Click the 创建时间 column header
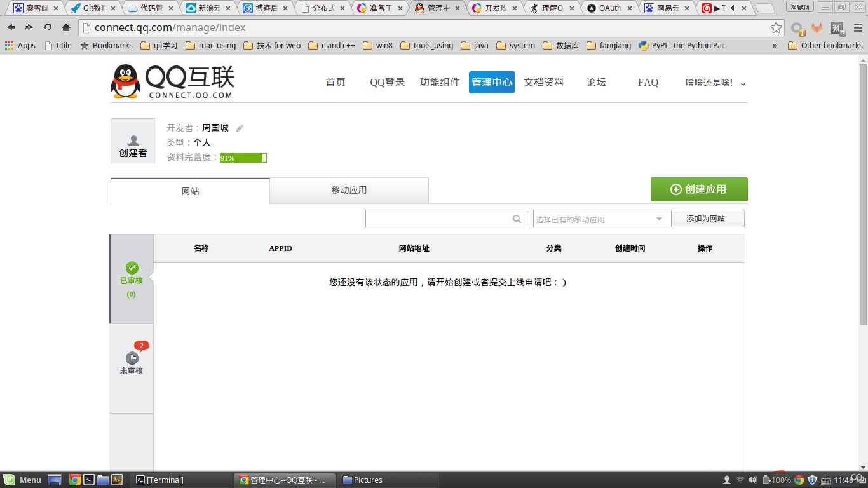This screenshot has width=868, height=488. [x=630, y=248]
